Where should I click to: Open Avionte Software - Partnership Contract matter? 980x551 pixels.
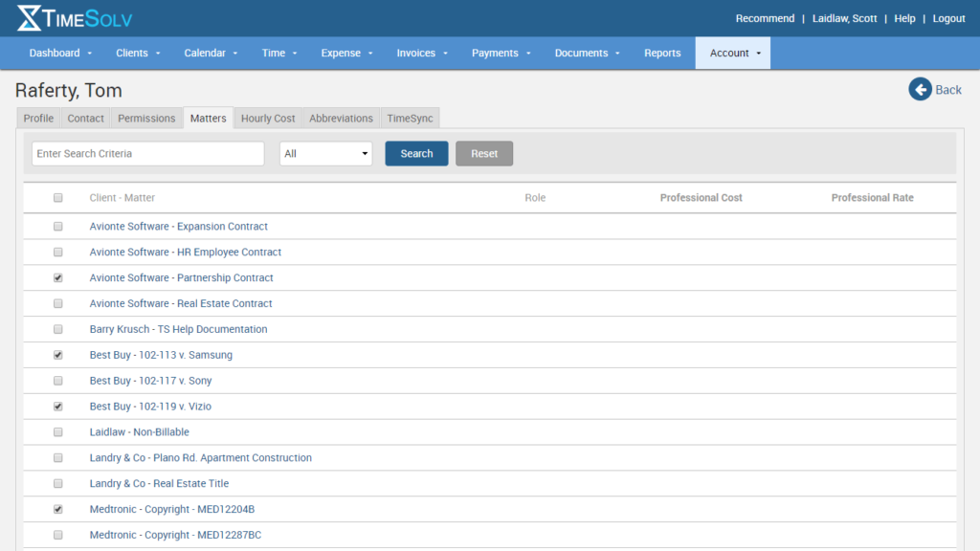tap(181, 277)
